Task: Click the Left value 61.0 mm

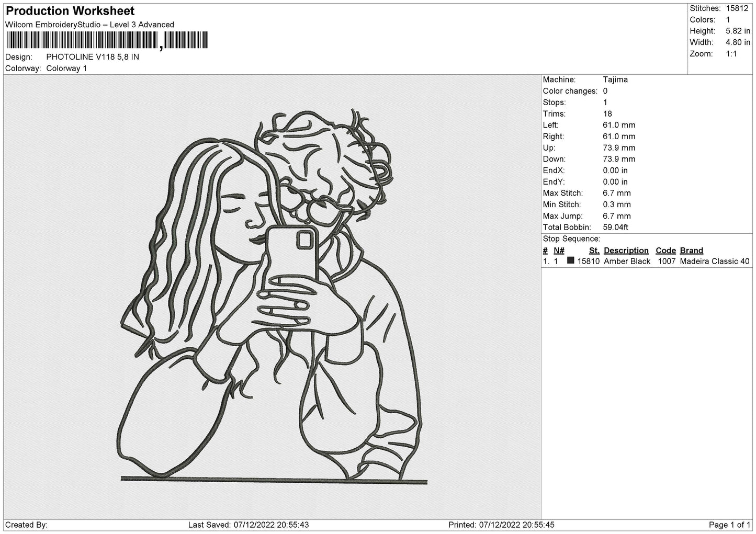Action: [619, 125]
